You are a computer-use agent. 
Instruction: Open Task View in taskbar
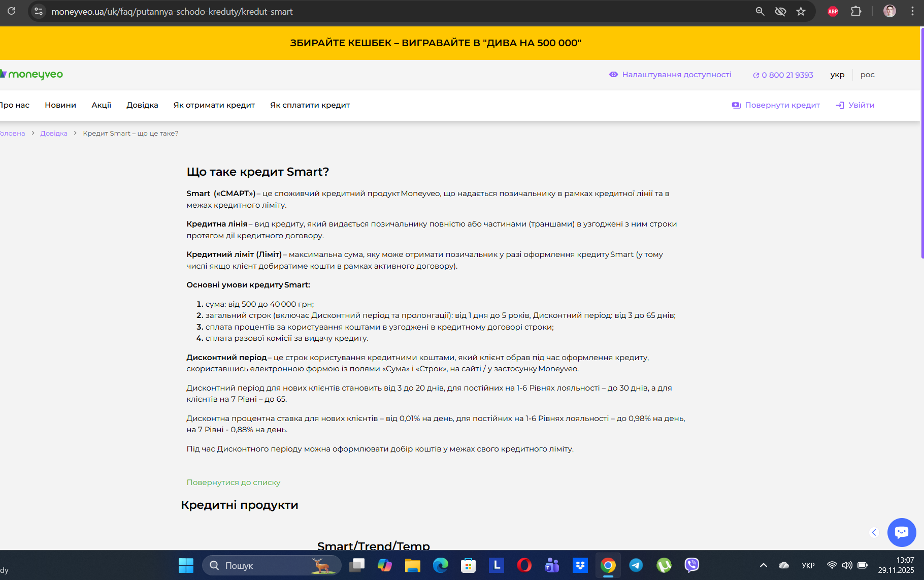(x=357, y=565)
